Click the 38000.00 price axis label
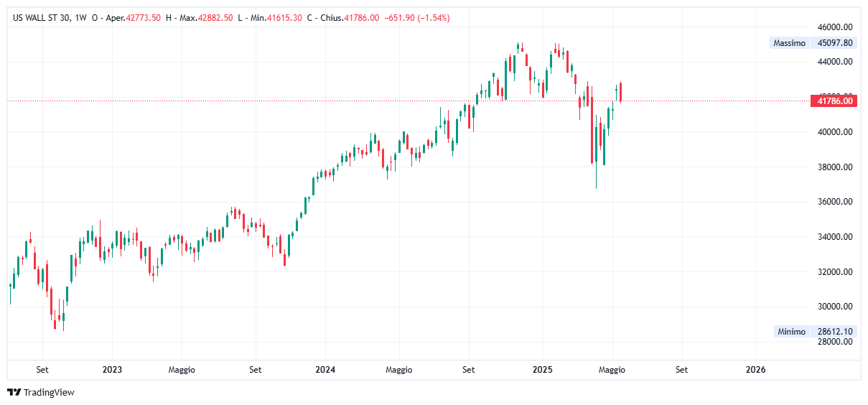This screenshot has height=405, width=868. (835, 167)
